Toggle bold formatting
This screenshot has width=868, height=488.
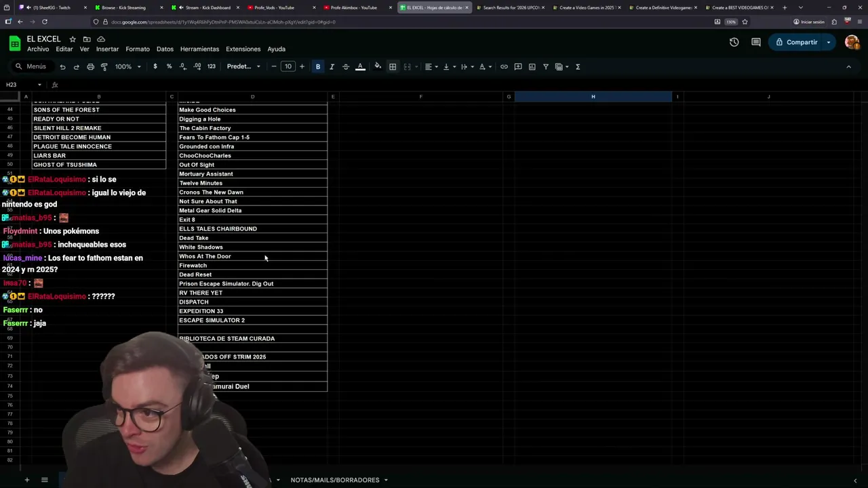pos(318,66)
